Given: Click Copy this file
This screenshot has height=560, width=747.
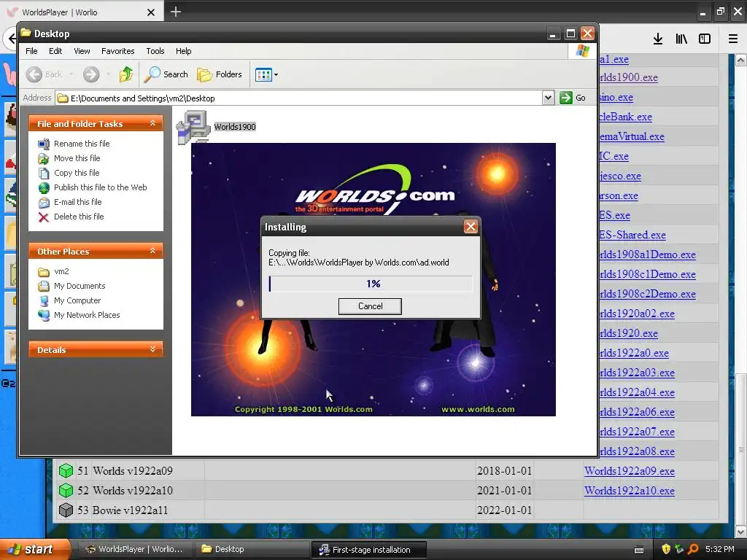Looking at the screenshot, I should click(x=76, y=173).
